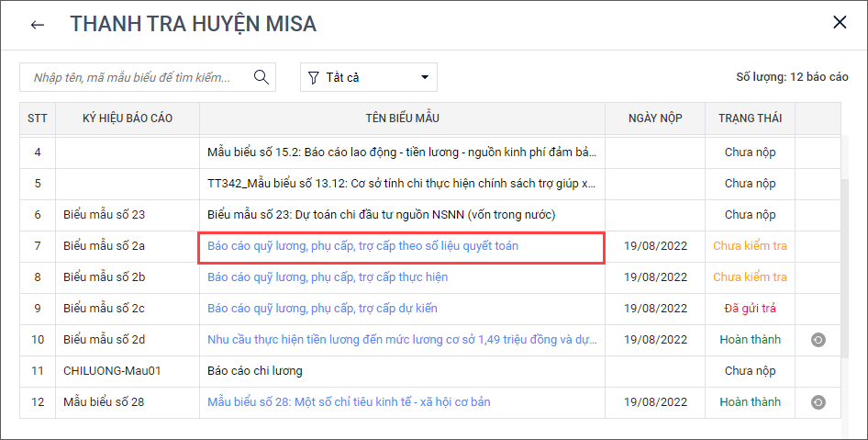This screenshot has height=440, width=868.
Task: Click the funnel filter icon
Action: (314, 77)
